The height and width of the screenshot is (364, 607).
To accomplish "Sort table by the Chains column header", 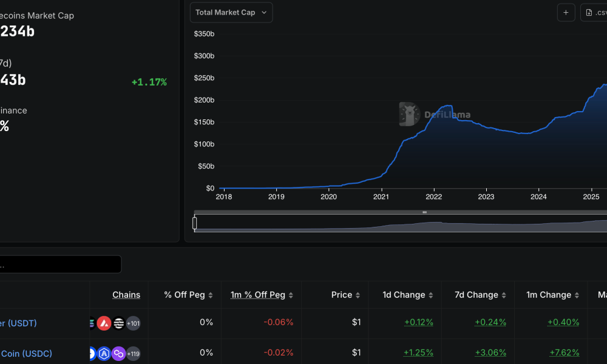I will click(x=126, y=295).
